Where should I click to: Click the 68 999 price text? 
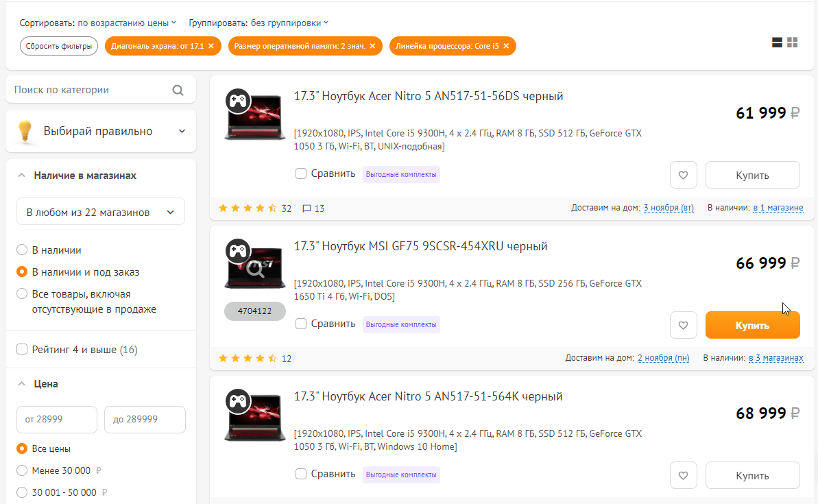pyautogui.click(x=760, y=413)
